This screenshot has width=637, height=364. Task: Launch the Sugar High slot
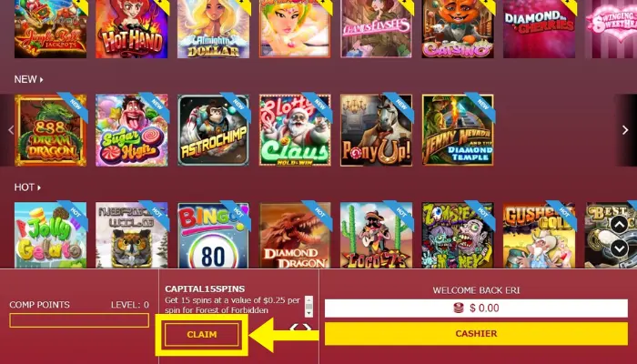coord(132,130)
